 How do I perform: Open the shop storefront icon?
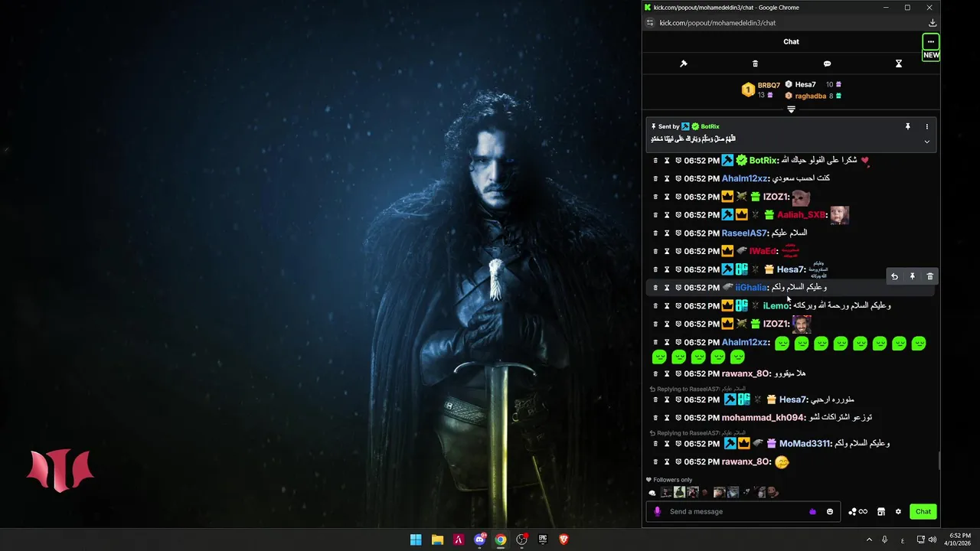[880, 511]
